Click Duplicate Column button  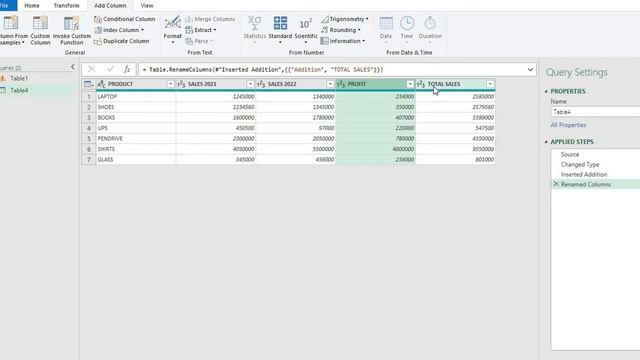click(x=122, y=41)
